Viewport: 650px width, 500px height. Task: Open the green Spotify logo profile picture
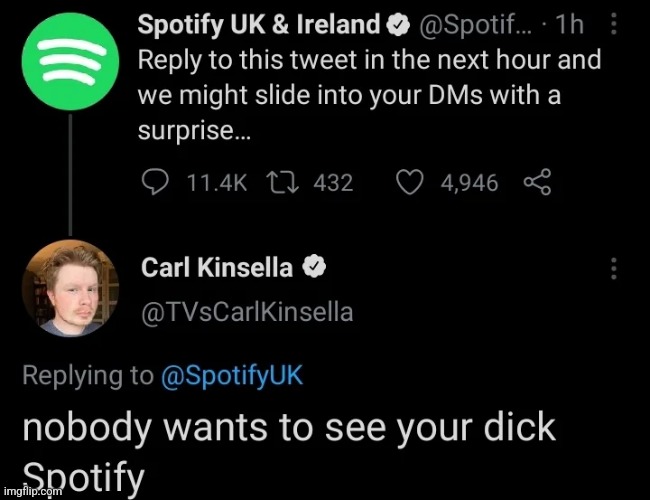click(x=69, y=66)
